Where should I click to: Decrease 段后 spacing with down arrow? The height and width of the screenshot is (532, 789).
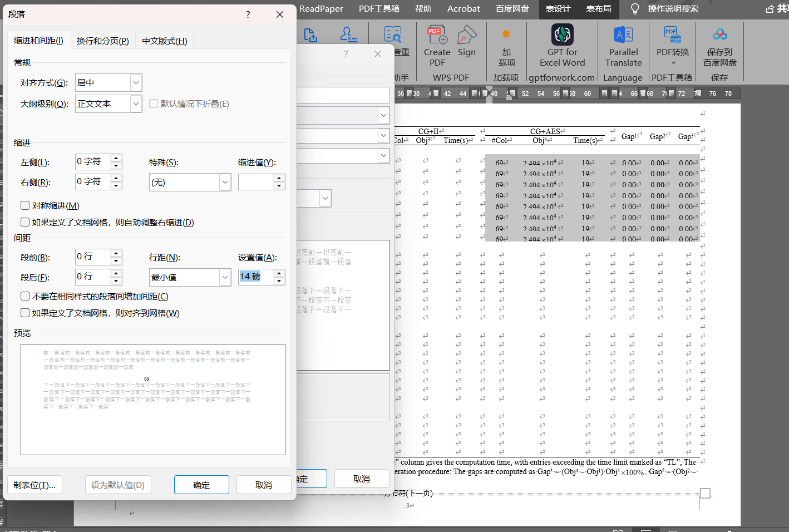(x=116, y=280)
